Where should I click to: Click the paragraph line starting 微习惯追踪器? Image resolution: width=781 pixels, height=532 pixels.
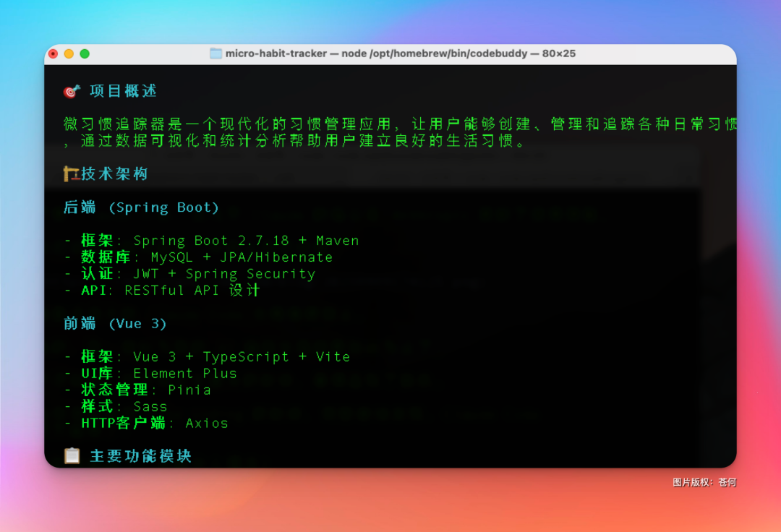[x=400, y=124]
